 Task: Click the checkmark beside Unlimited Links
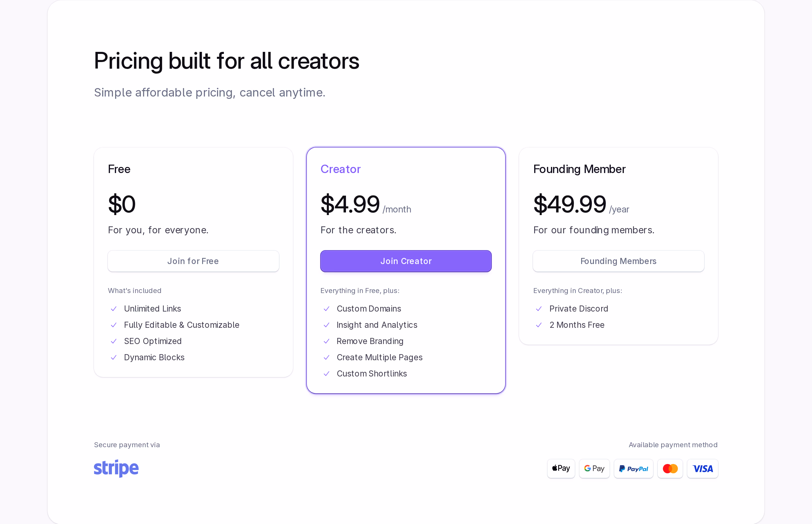point(114,309)
